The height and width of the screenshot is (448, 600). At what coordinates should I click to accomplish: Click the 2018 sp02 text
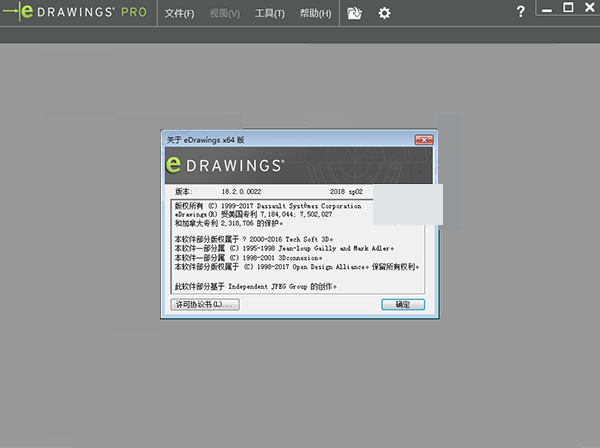tap(346, 191)
